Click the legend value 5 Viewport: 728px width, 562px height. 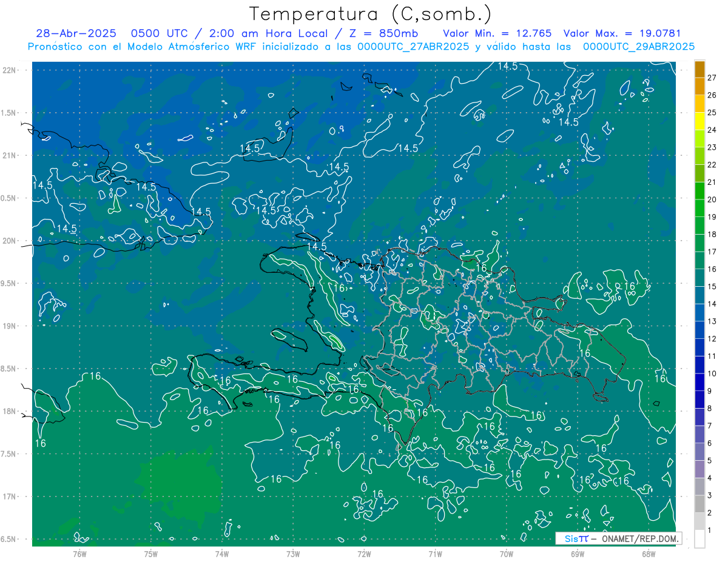[710, 461]
